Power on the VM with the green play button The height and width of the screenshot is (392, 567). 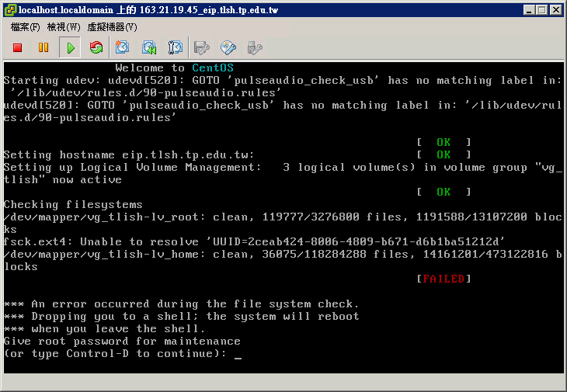70,47
